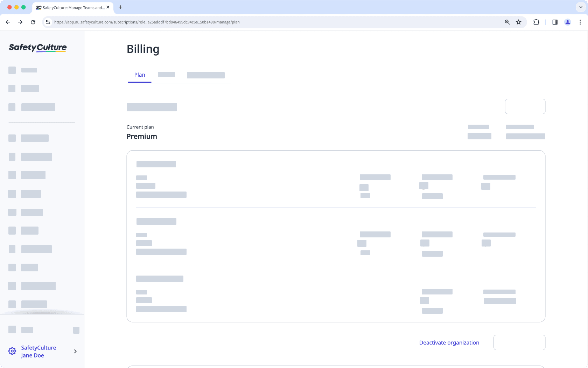Image resolution: width=588 pixels, height=368 pixels.
Task: Switch to the Plan tab
Action: [x=140, y=75]
